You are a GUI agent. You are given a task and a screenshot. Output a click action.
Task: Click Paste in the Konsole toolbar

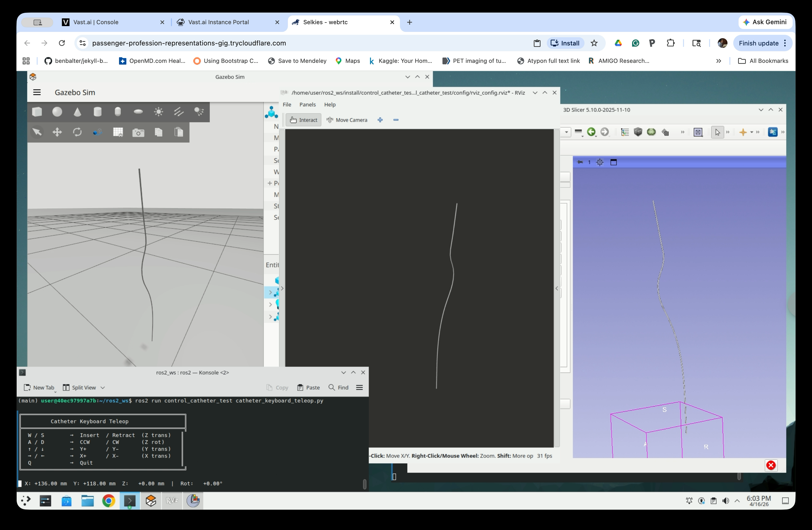[308, 388]
